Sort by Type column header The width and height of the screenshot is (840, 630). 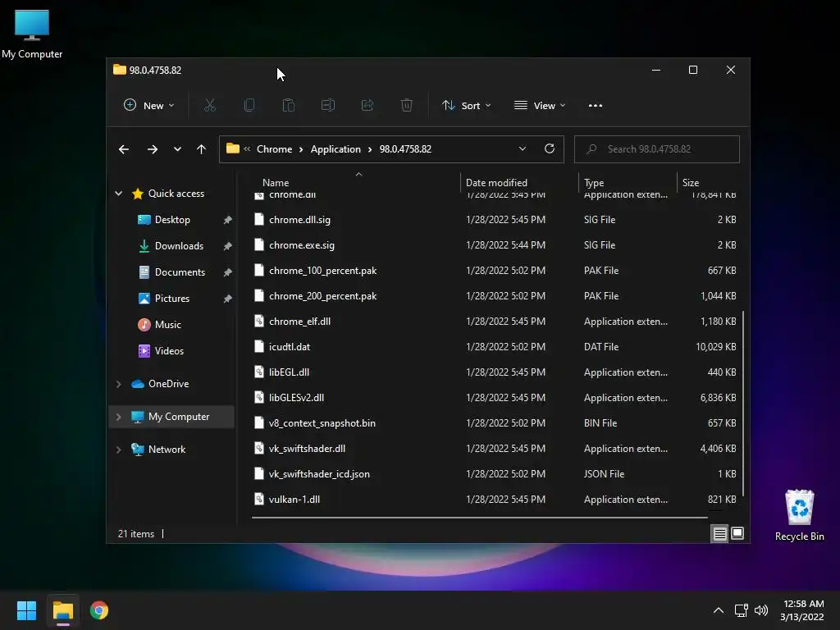(x=594, y=183)
